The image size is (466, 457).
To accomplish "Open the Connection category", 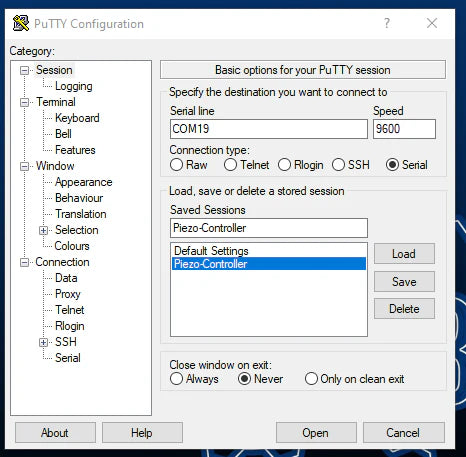I will (x=62, y=262).
